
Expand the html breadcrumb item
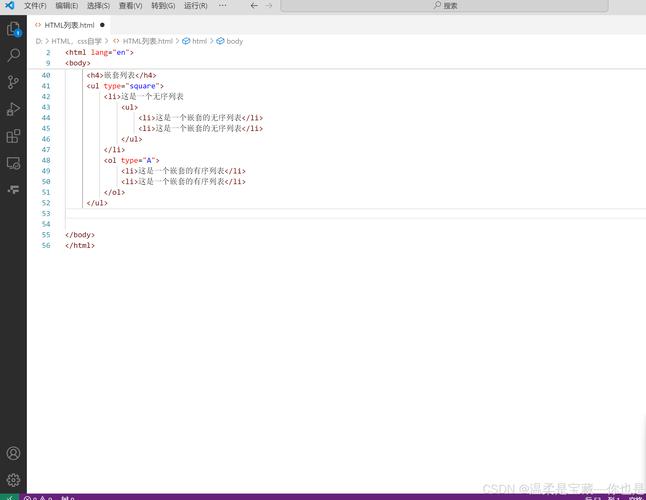coord(199,41)
